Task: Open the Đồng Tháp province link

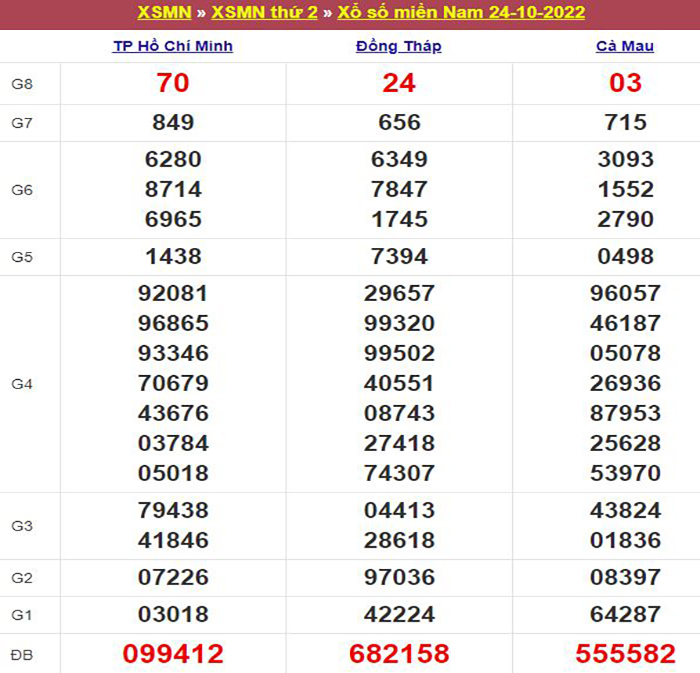Action: tap(399, 46)
